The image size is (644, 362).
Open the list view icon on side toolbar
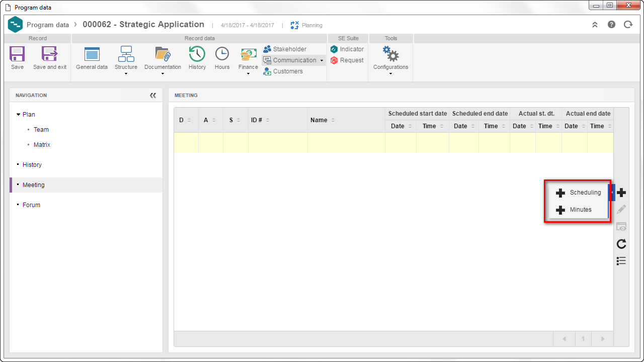(x=621, y=260)
